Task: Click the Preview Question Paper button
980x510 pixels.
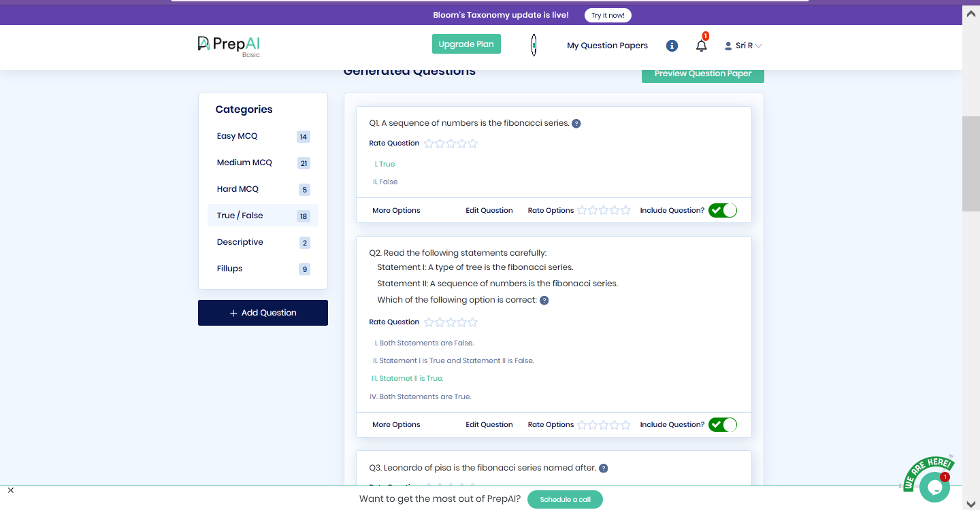Action: (x=702, y=73)
